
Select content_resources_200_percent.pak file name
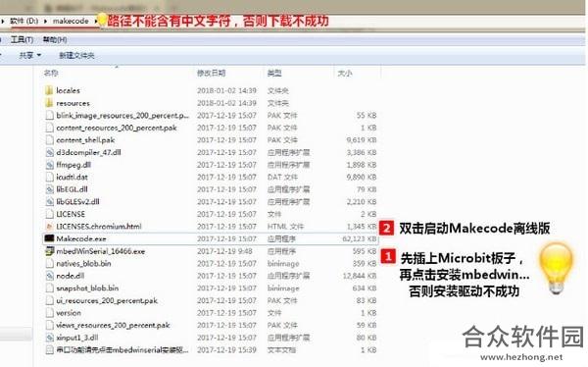click(x=117, y=128)
